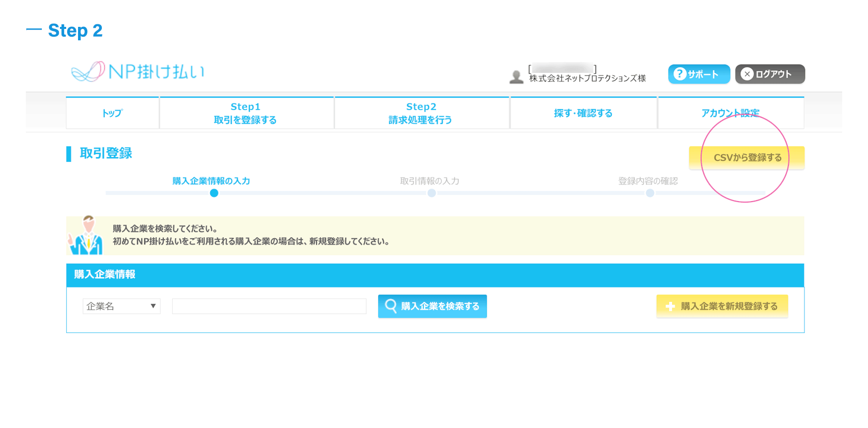Click the NP掛け払い logo
The height and width of the screenshot is (428, 868).
(138, 71)
